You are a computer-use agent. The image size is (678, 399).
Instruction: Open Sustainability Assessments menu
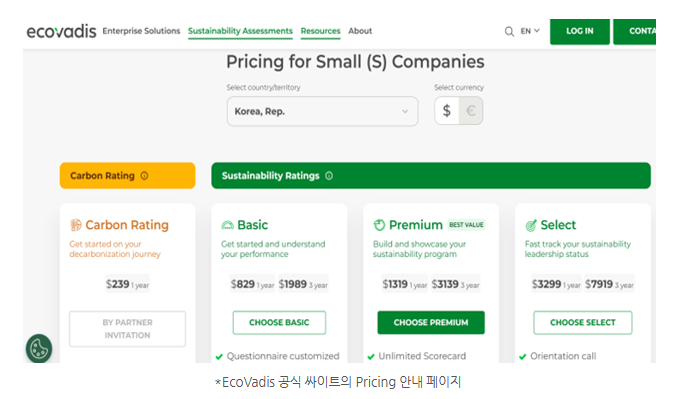pyautogui.click(x=240, y=31)
